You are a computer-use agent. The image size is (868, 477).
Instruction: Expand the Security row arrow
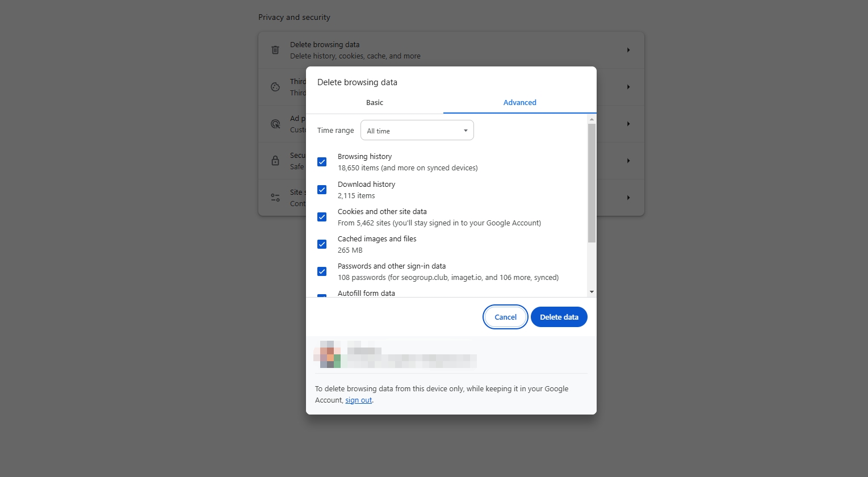click(x=628, y=161)
